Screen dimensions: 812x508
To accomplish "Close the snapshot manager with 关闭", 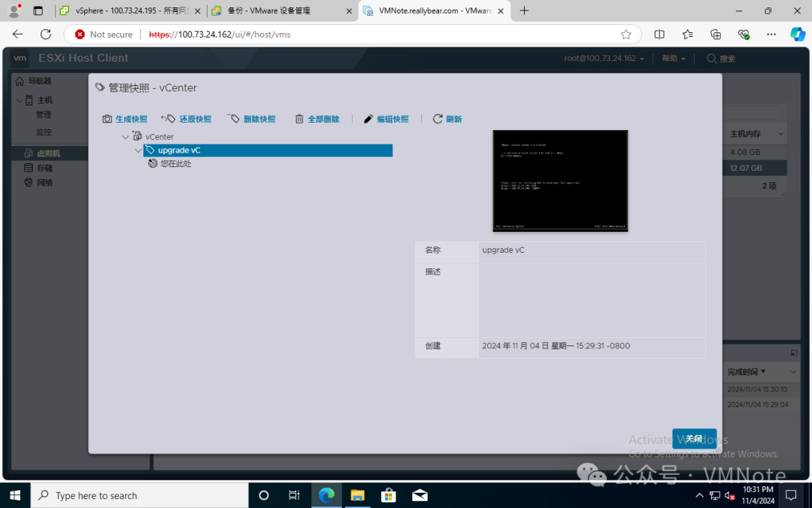I will (694, 439).
